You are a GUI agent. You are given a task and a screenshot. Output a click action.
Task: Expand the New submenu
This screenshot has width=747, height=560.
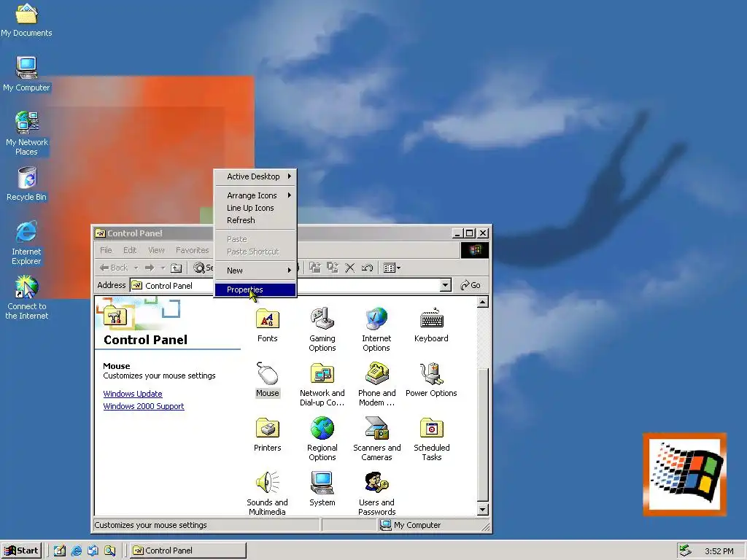(255, 271)
